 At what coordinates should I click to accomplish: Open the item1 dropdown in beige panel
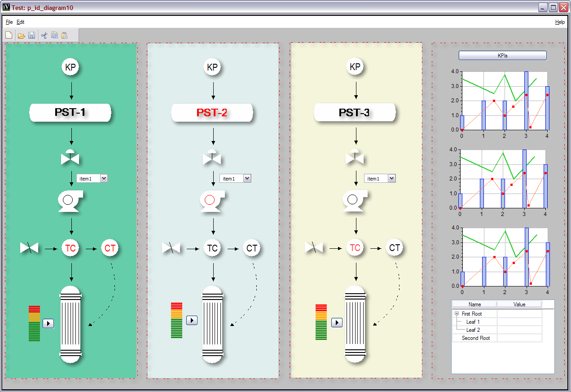click(x=391, y=179)
